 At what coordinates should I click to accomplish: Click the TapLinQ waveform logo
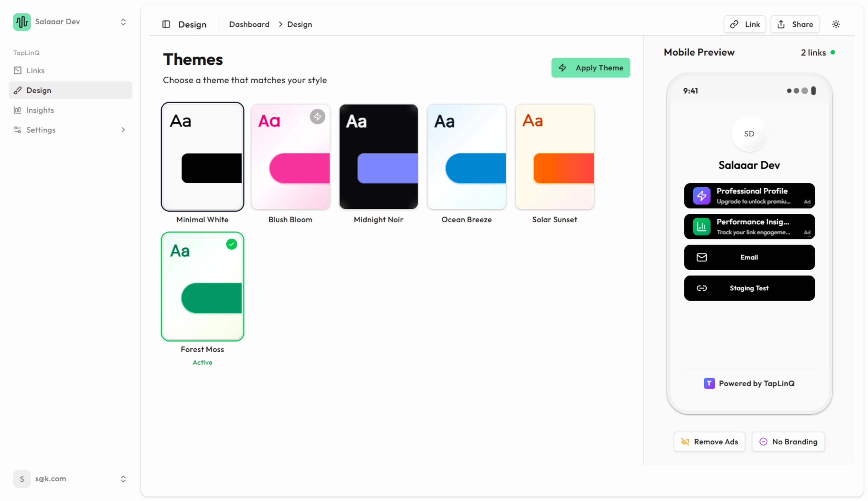[22, 22]
